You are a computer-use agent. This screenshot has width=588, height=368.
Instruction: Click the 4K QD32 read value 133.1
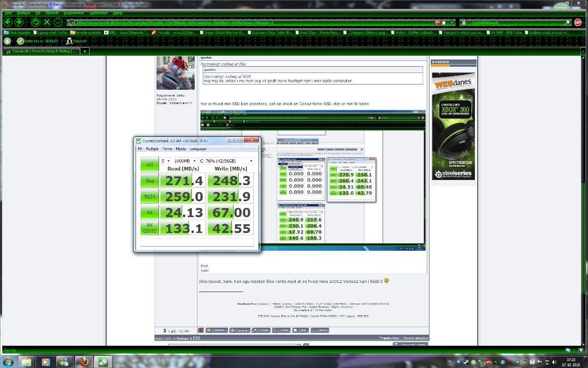tap(184, 228)
